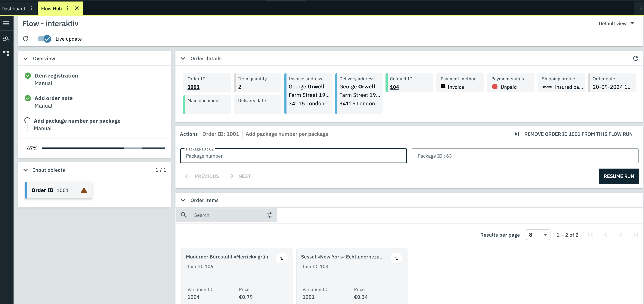This screenshot has height=304, width=644.
Task: Open the Flow Hub tab options menu
Action: [x=68, y=8]
